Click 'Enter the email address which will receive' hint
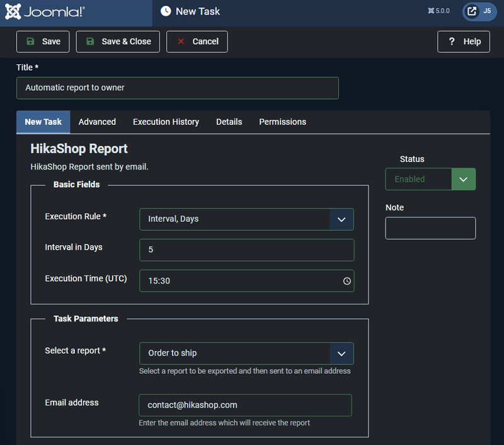The height and width of the screenshot is (445, 504). (224, 423)
